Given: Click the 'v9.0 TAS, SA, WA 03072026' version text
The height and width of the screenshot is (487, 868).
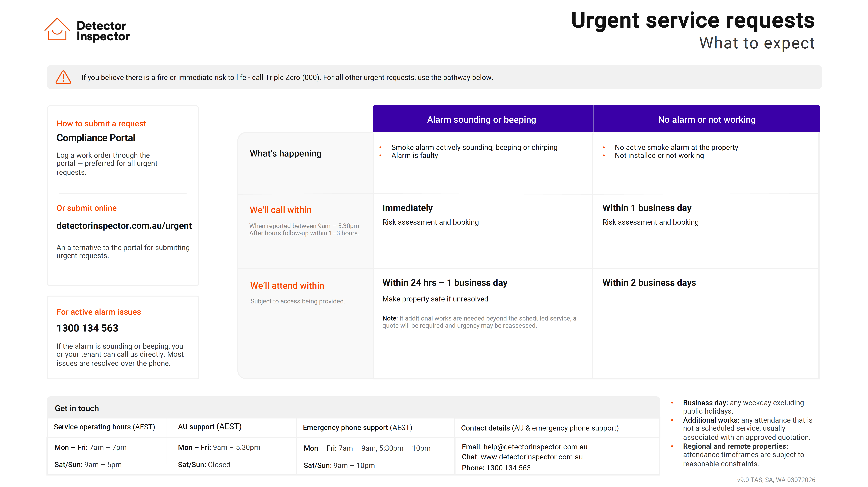Looking at the screenshot, I should (776, 480).
